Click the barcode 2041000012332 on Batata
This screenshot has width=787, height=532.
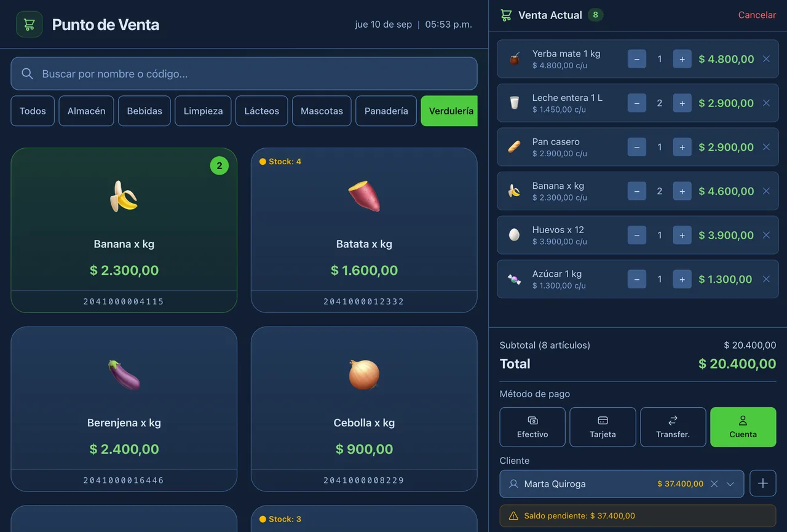[364, 301]
